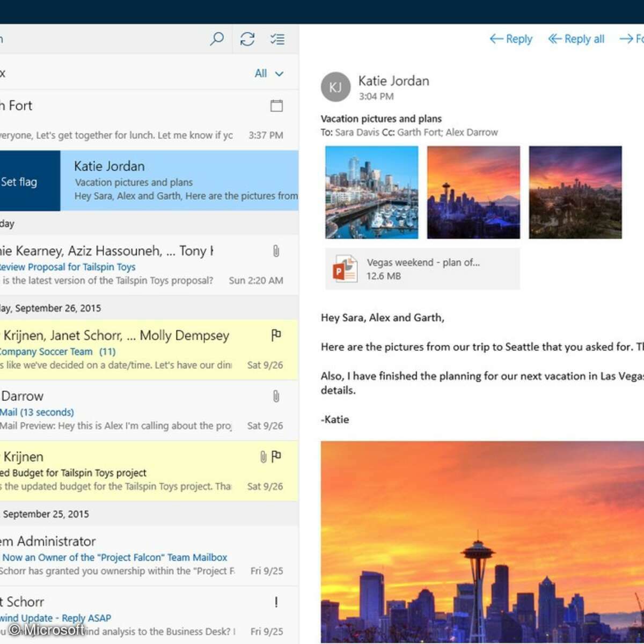Open the Review Proposal for Tailspin Toys conversation link
Image resolution: width=644 pixels, height=644 pixels.
(69, 267)
